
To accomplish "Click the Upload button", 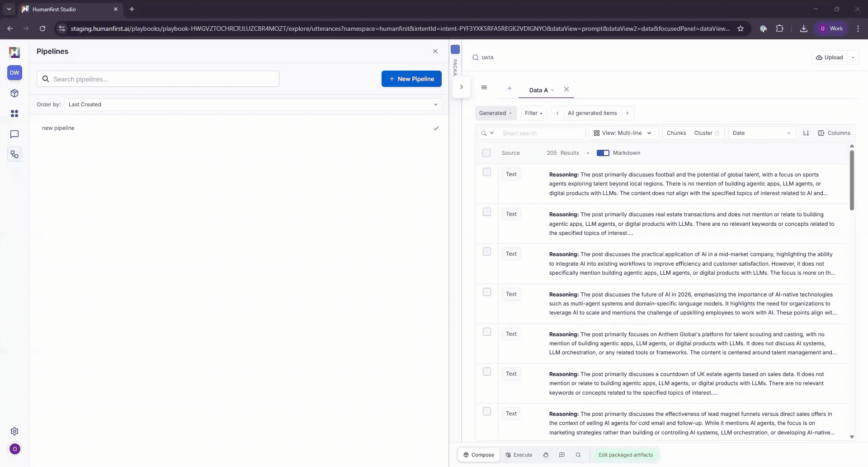I will [x=830, y=57].
